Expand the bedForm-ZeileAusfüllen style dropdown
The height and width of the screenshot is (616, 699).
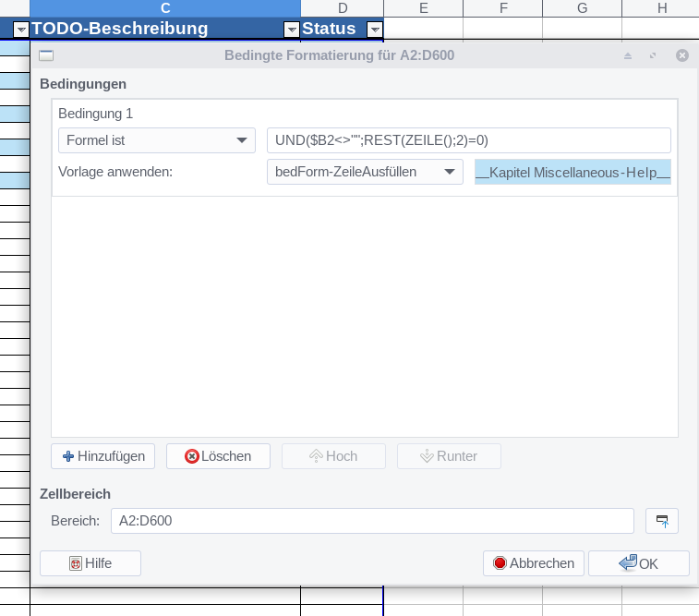point(365,172)
